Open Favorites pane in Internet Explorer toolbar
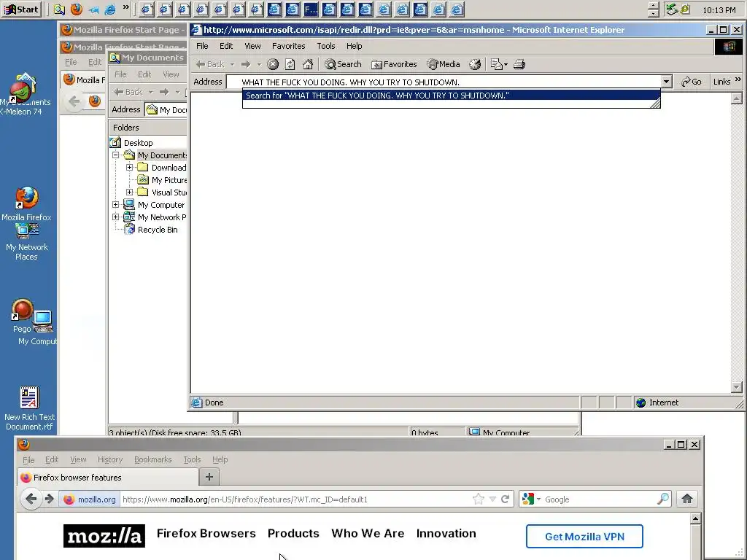The image size is (747, 560). pyautogui.click(x=394, y=64)
